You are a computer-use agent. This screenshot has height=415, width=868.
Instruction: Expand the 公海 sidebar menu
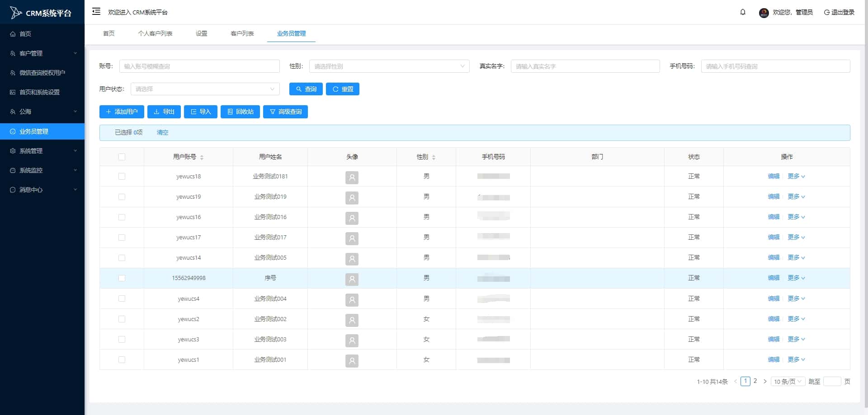click(x=42, y=112)
